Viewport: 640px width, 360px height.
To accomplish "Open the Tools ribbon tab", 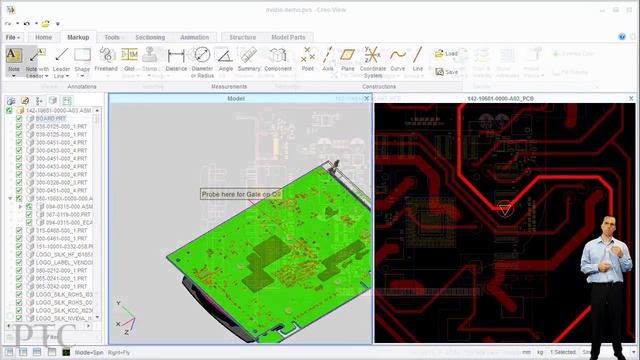I will (x=112, y=37).
